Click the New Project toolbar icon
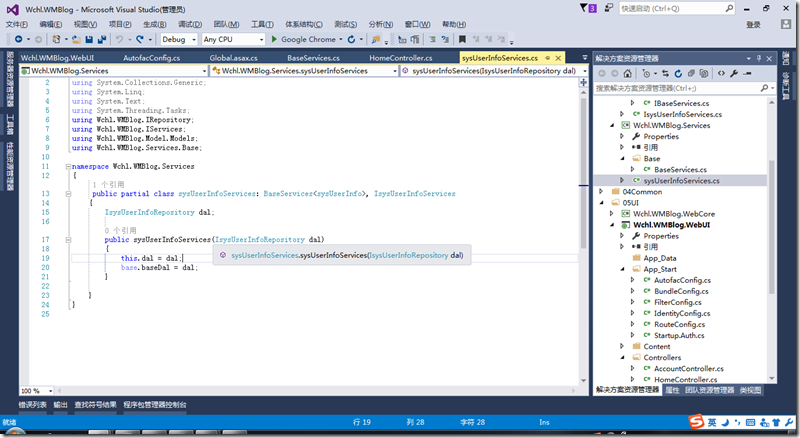 (x=57, y=39)
